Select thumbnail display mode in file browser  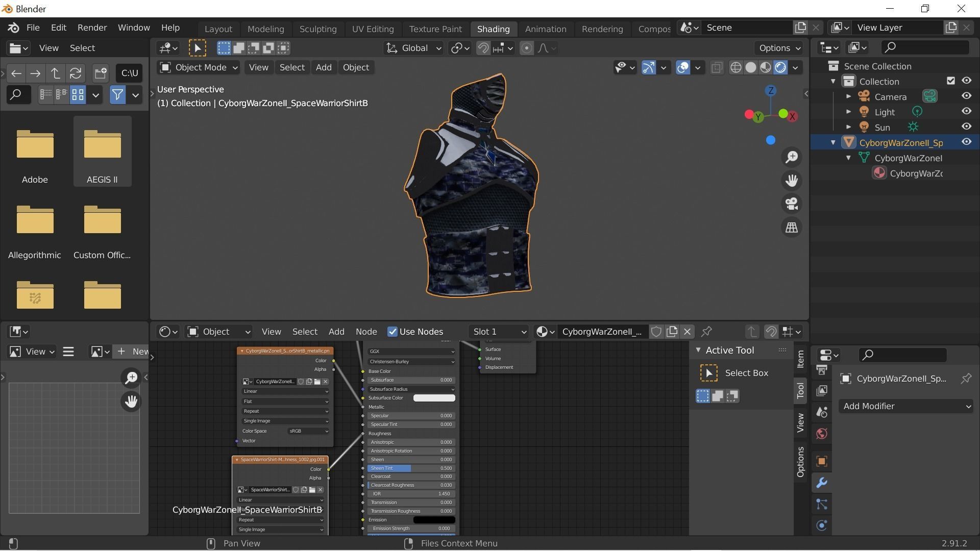(78, 95)
